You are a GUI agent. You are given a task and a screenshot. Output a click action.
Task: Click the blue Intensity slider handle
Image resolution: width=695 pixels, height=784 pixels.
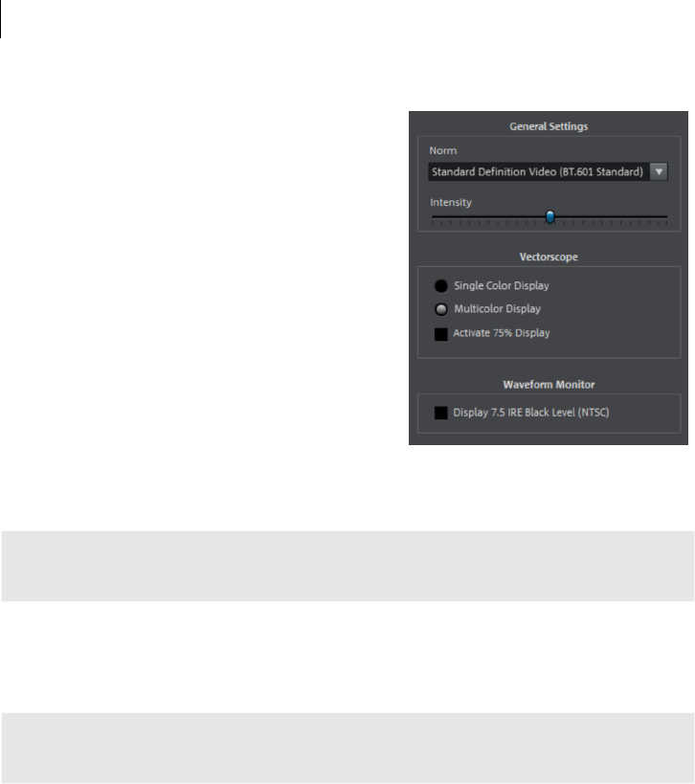[550, 217]
